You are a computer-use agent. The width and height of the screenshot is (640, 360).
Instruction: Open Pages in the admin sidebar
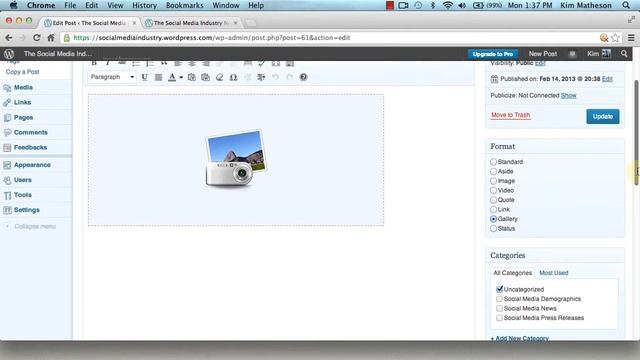pyautogui.click(x=23, y=118)
